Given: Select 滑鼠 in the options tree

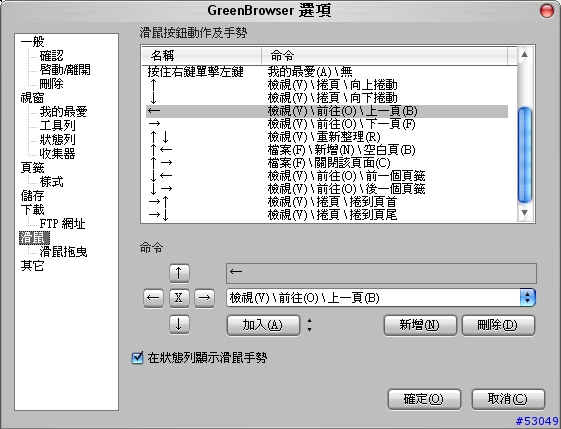Looking at the screenshot, I should (x=34, y=238).
